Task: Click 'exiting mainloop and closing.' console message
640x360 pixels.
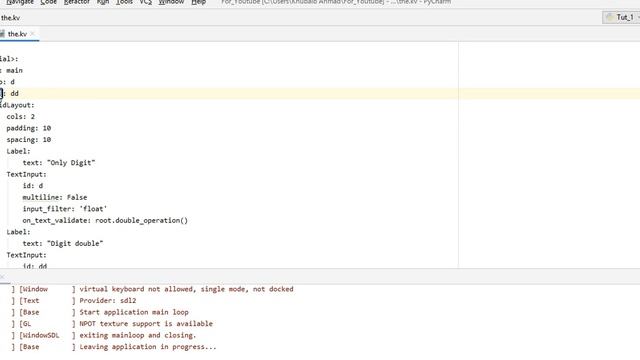Action: 138,335
